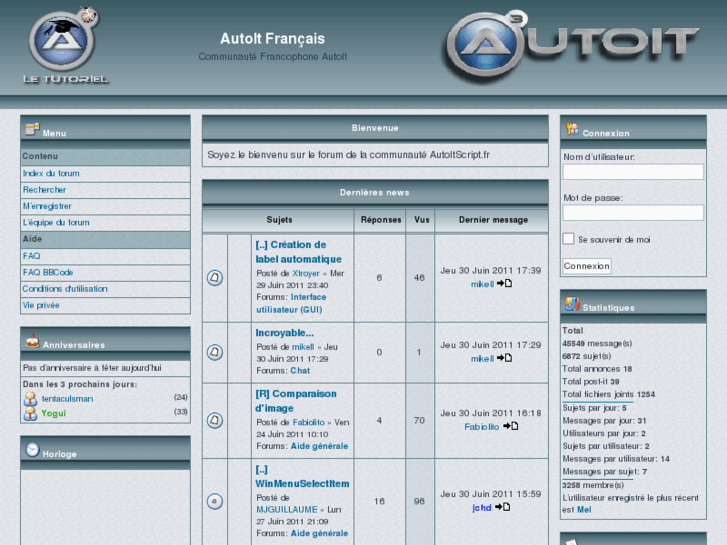
Task: Click the Connexion login button
Action: click(x=587, y=266)
